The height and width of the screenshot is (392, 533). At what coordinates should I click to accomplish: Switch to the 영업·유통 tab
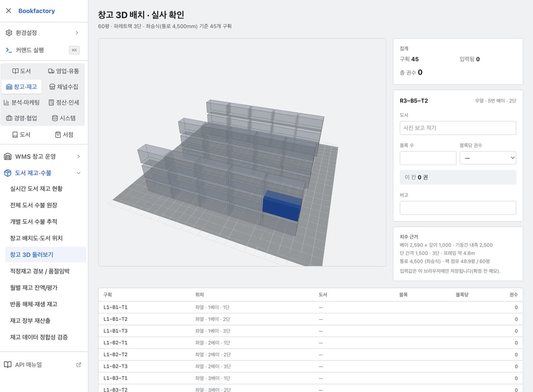click(64, 71)
